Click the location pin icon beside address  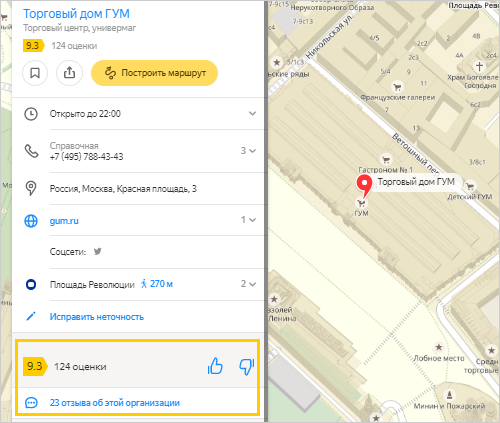[x=31, y=188]
